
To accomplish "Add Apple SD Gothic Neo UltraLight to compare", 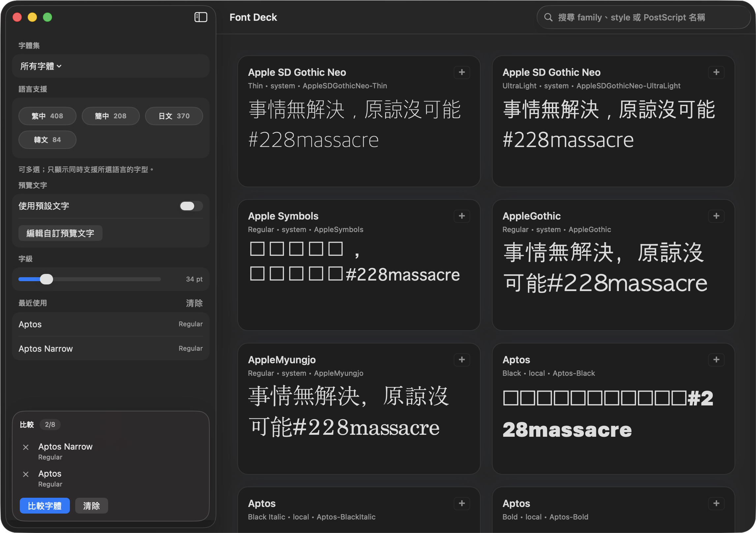I will 716,72.
